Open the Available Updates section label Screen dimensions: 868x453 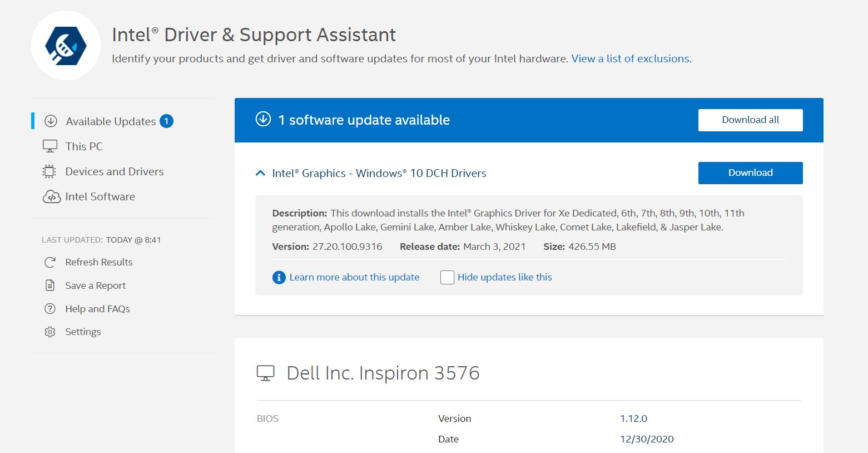point(111,121)
